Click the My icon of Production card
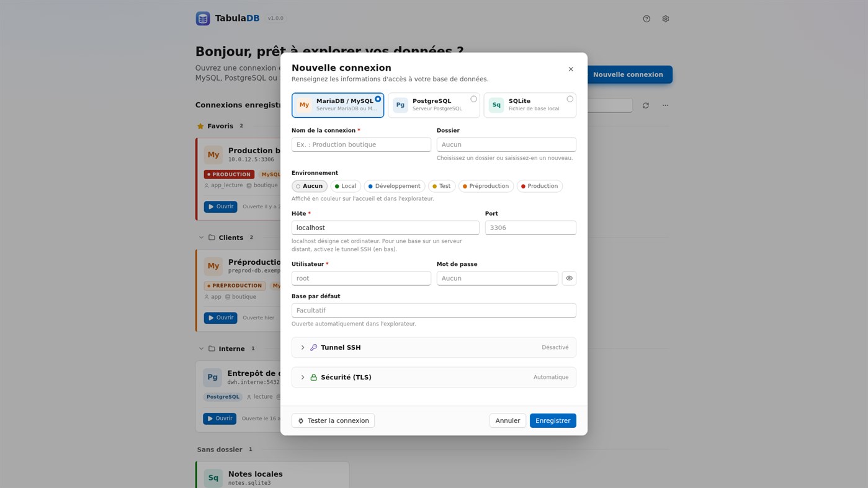Image resolution: width=868 pixels, height=488 pixels. 213,154
